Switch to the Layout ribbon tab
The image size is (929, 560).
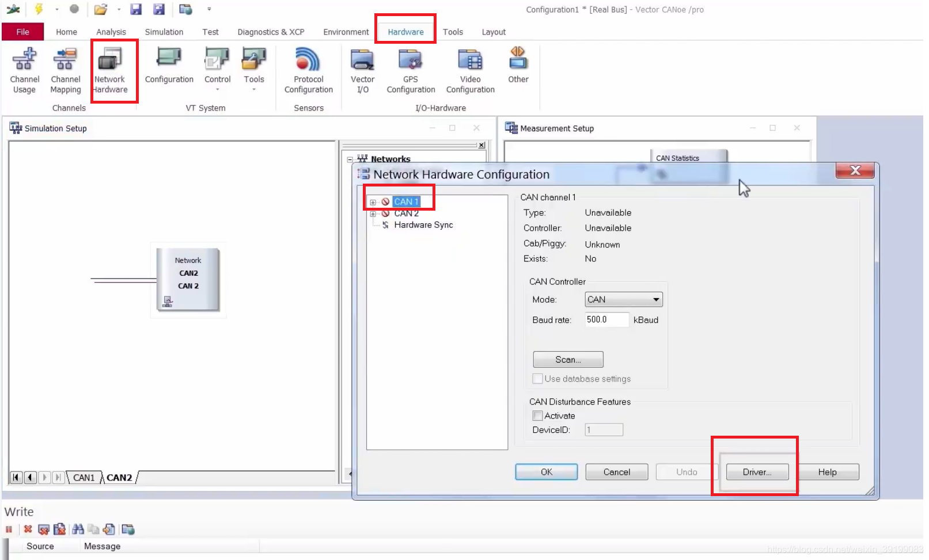(494, 32)
